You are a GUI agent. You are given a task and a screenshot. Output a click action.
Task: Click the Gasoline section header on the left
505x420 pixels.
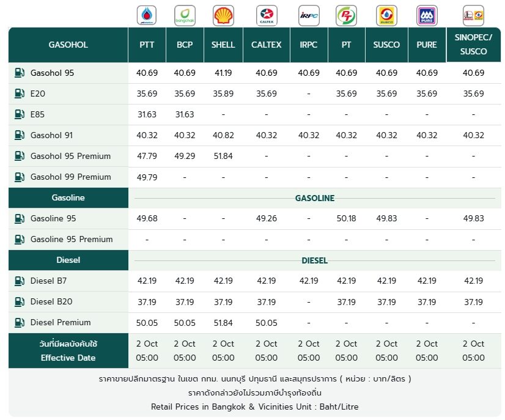pos(68,197)
